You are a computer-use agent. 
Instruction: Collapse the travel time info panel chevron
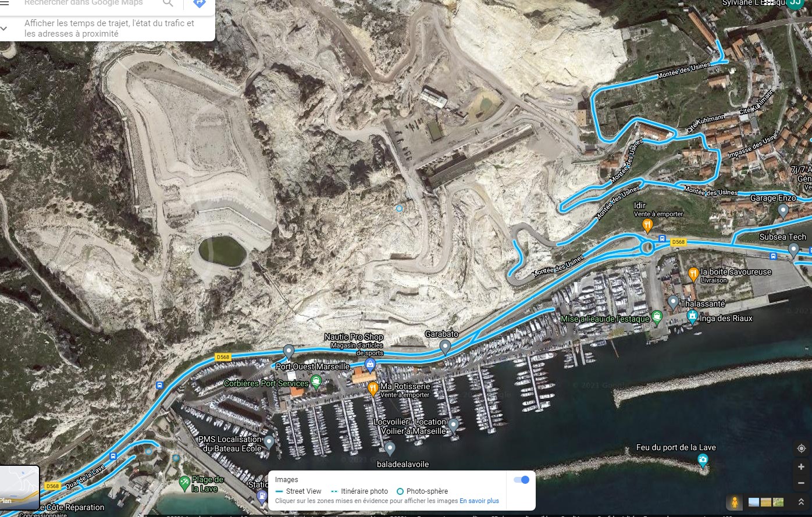4,28
